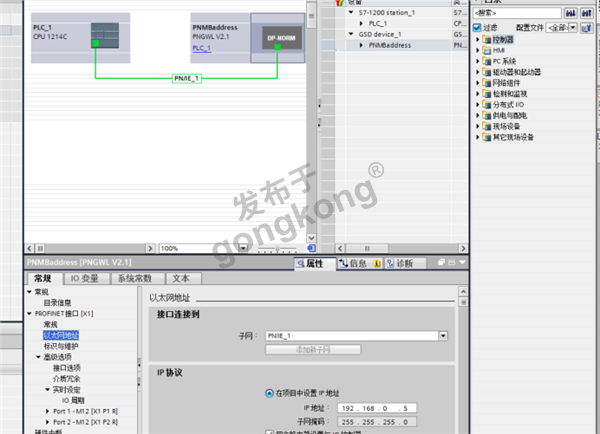
Task: Select the PLC_1 CPU 1214C device icon
Action: 105,35
